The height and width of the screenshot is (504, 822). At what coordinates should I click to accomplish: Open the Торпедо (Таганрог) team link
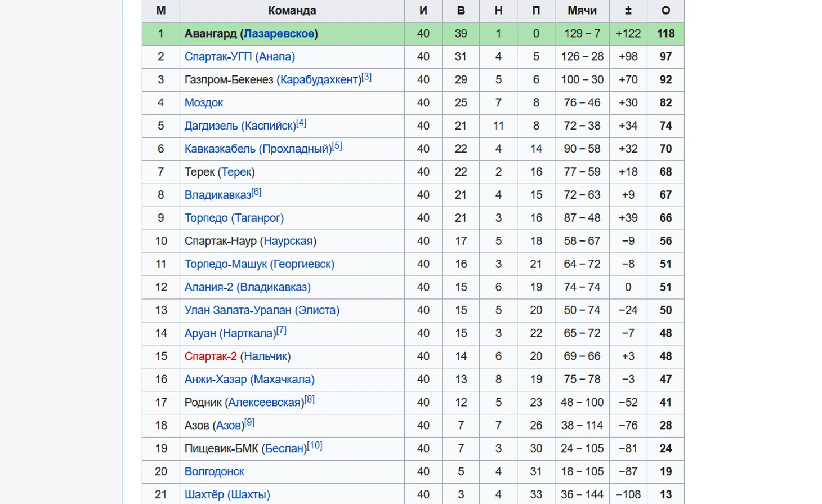[x=234, y=218]
